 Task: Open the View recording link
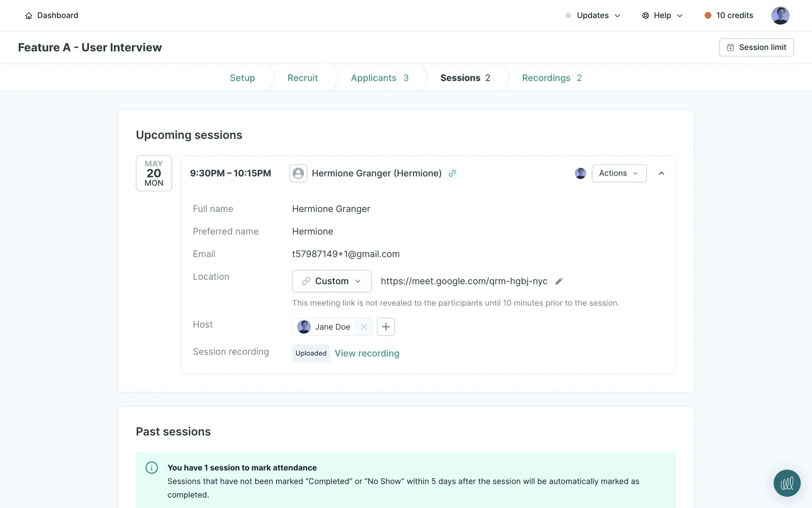(367, 353)
